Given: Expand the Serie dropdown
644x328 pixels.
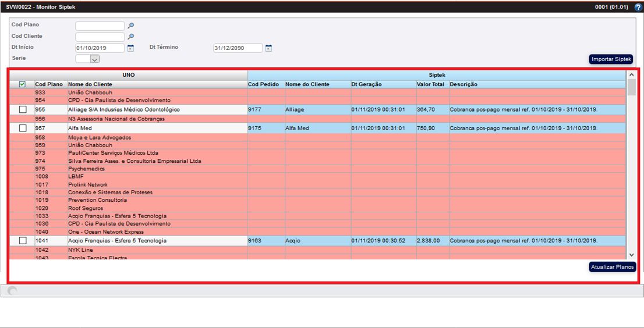Looking at the screenshot, I should click(x=94, y=59).
